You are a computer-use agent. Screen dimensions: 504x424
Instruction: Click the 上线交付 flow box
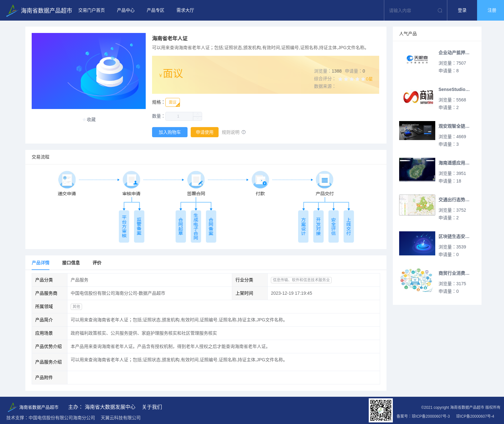tap(349, 226)
